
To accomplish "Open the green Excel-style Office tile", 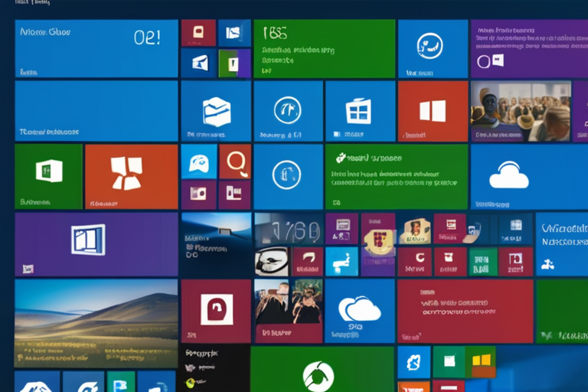I will 48,176.
